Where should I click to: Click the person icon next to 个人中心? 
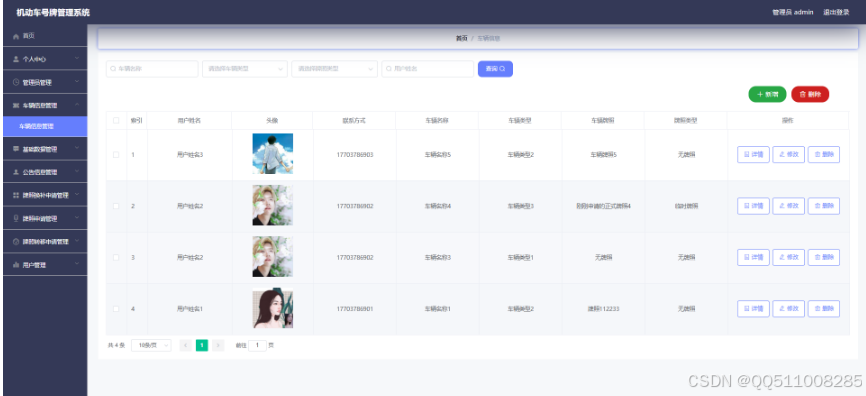pyautogui.click(x=16, y=59)
